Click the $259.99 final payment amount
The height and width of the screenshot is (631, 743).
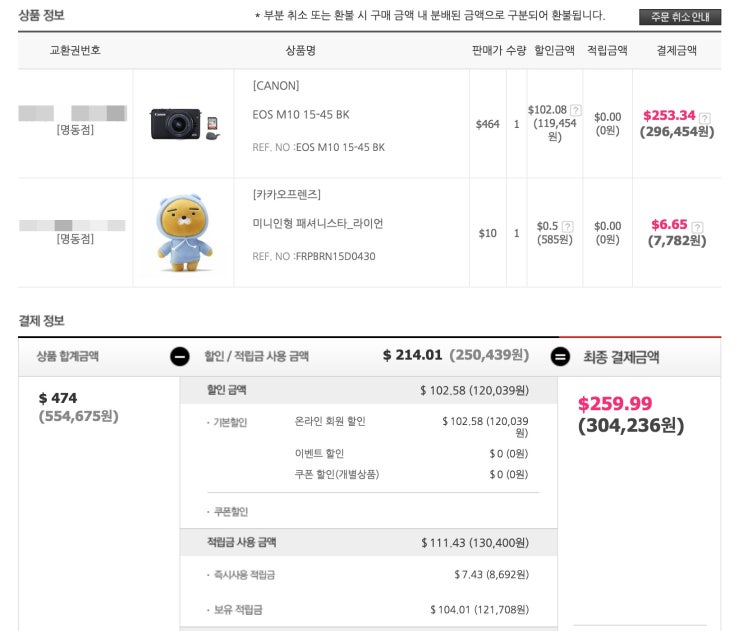[615, 404]
